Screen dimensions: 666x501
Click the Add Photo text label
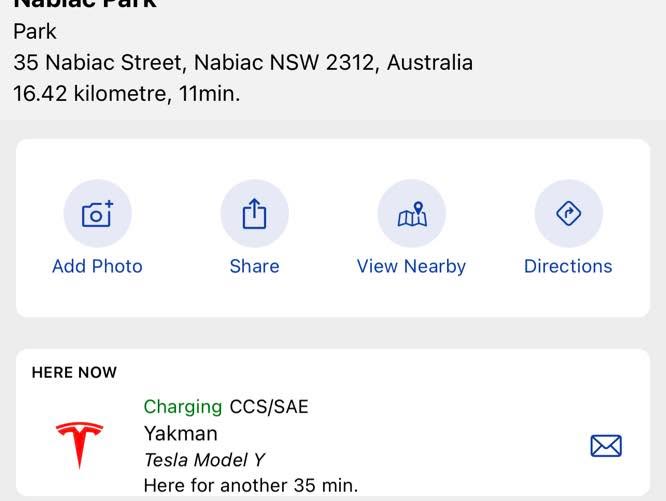pyautogui.click(x=97, y=266)
